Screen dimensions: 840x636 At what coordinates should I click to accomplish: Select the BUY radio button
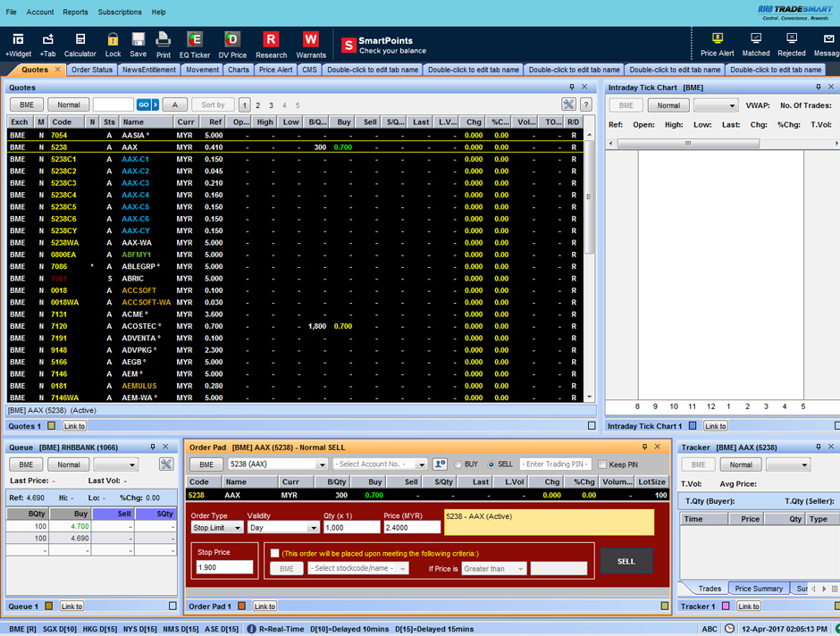458,464
